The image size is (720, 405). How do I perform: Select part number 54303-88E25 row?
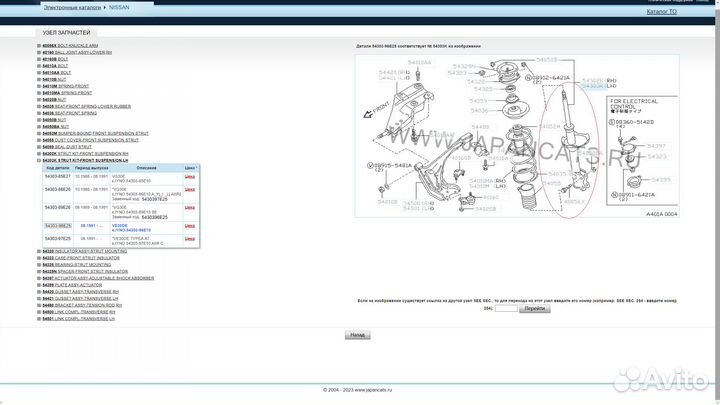pyautogui.click(x=57, y=227)
